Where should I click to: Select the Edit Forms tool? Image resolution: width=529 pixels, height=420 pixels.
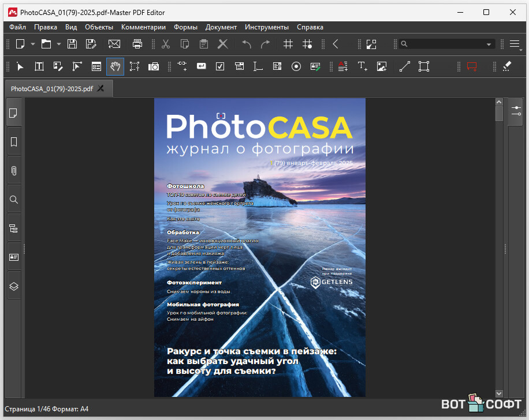[x=96, y=66]
